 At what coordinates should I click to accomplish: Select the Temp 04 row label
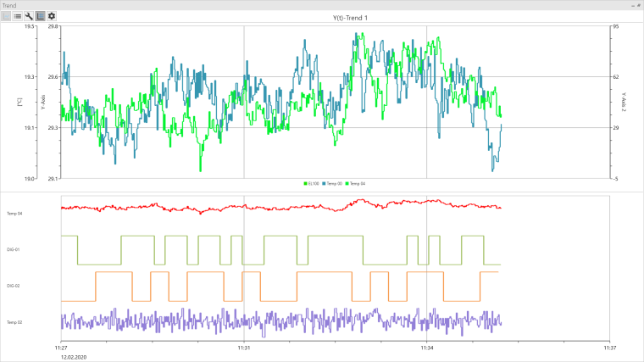(14, 214)
